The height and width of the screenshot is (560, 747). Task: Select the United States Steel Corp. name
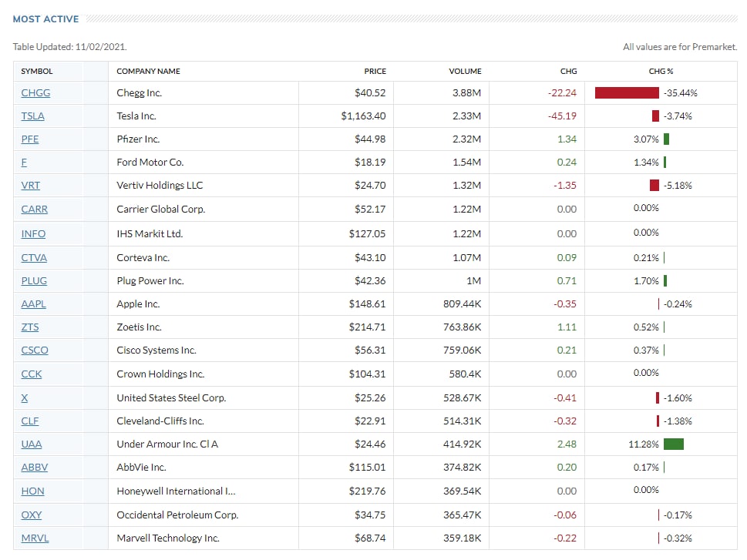click(x=171, y=397)
